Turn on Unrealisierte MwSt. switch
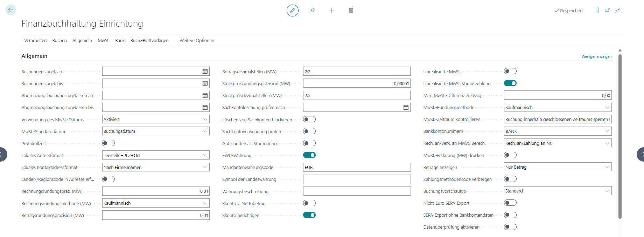This screenshot has height=237, width=644. (x=510, y=71)
